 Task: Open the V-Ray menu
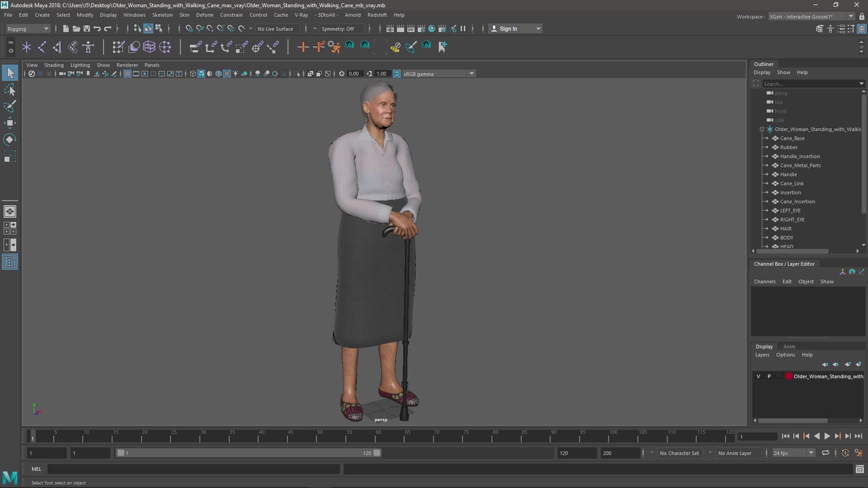coord(301,15)
